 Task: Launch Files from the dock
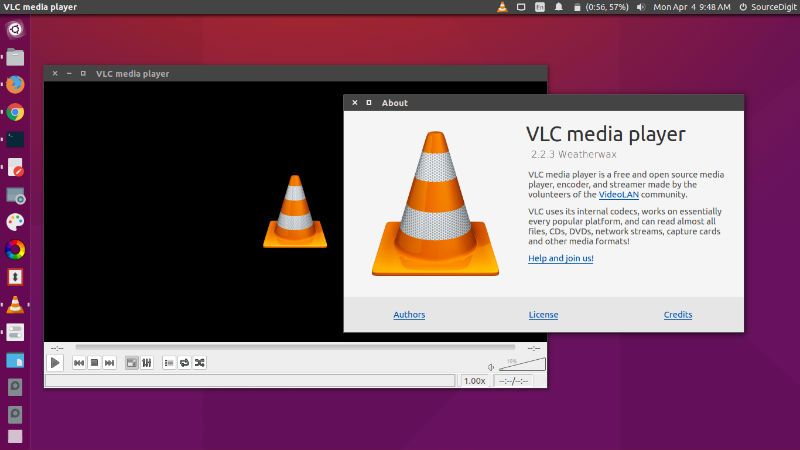15,57
